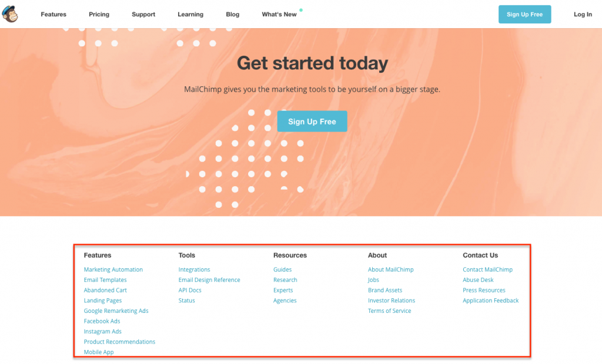The width and height of the screenshot is (602, 364).
Task: Open the Features nav menu
Action: click(53, 14)
